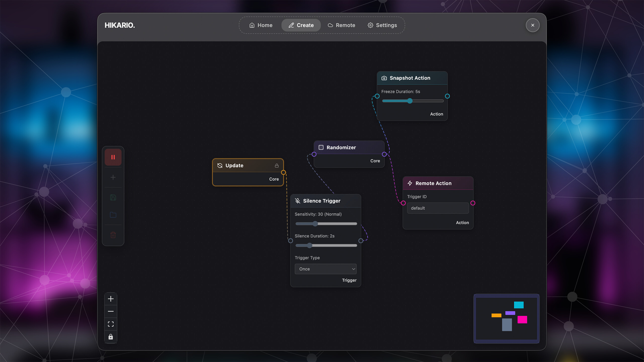Open a saved layout via the folder icon
Image resolution: width=644 pixels, height=362 pixels.
tap(113, 215)
